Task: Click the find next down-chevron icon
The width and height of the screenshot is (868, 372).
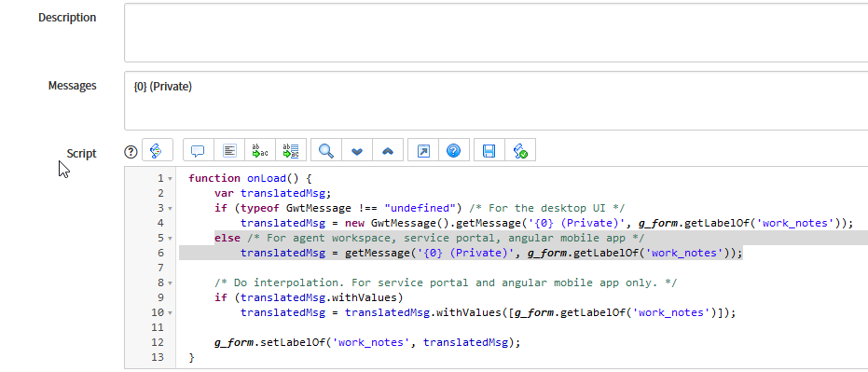Action: 357,150
